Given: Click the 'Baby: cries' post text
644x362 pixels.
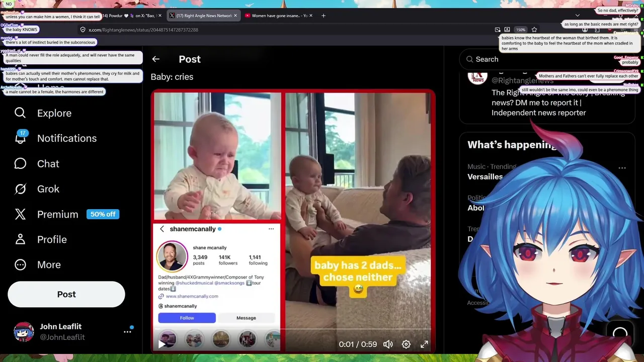Looking at the screenshot, I should coord(172,77).
